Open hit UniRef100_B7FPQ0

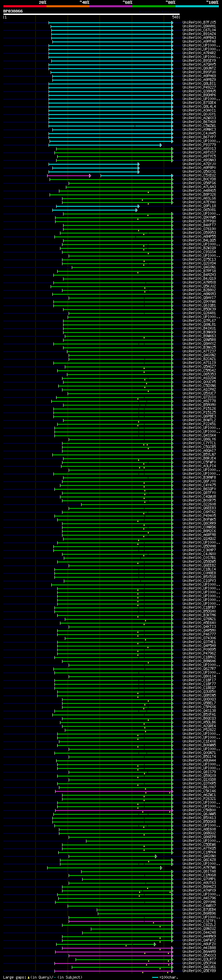click(199, 221)
